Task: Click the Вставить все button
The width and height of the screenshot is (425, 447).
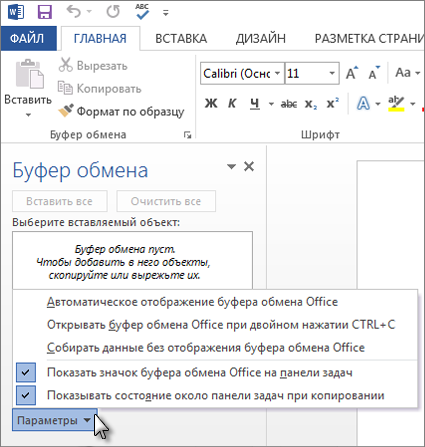Action: click(60, 201)
